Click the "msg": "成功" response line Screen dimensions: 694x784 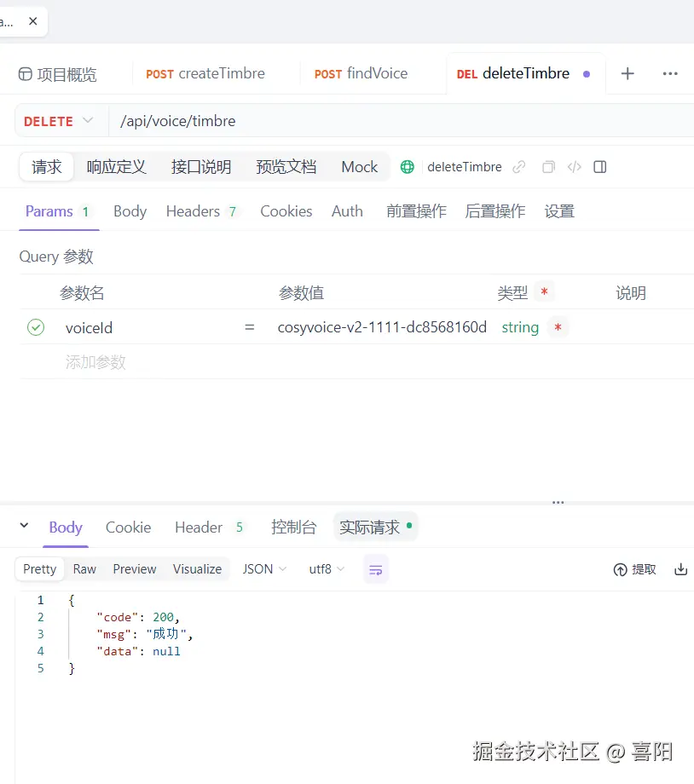tap(144, 634)
